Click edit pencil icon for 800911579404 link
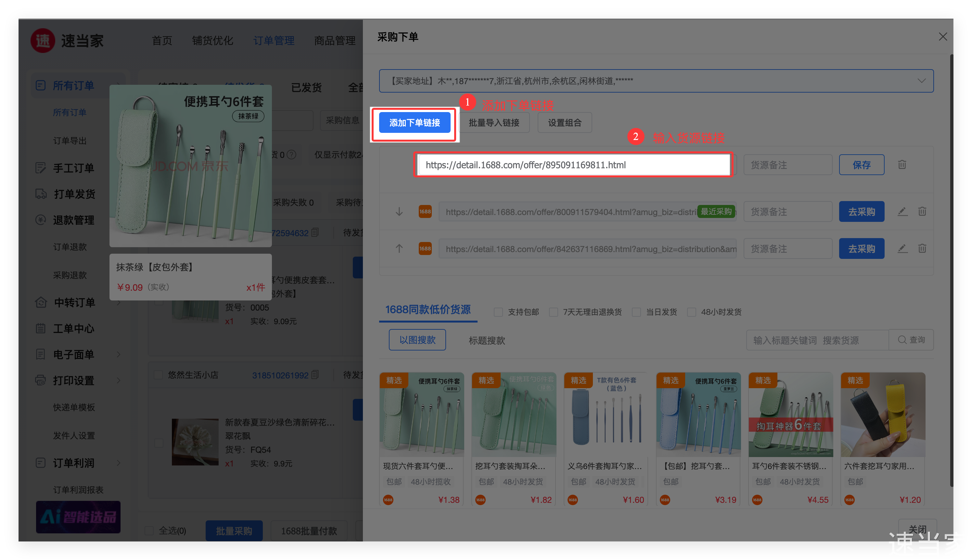Screen dimensions: 972x560 (902, 211)
